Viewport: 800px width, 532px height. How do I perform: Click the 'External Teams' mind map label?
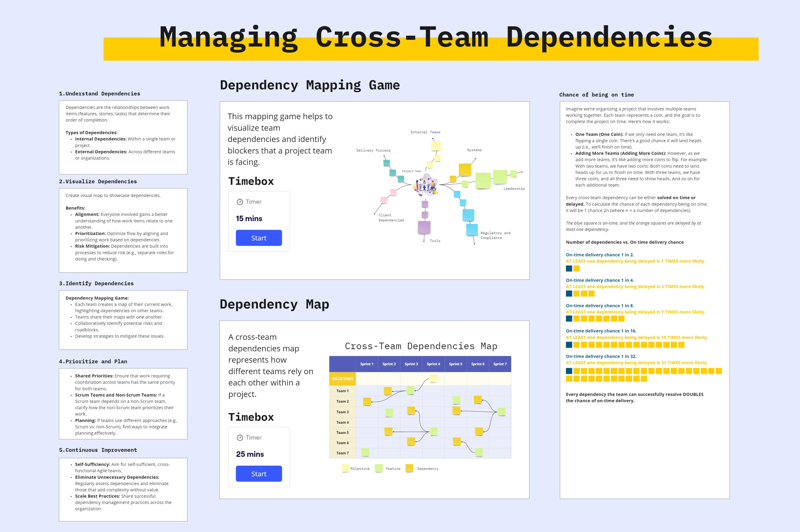coord(426,132)
